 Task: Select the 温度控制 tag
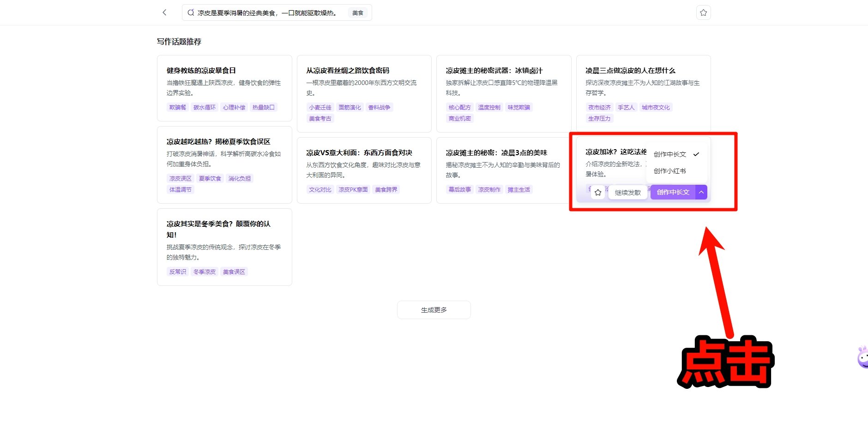[x=489, y=108]
